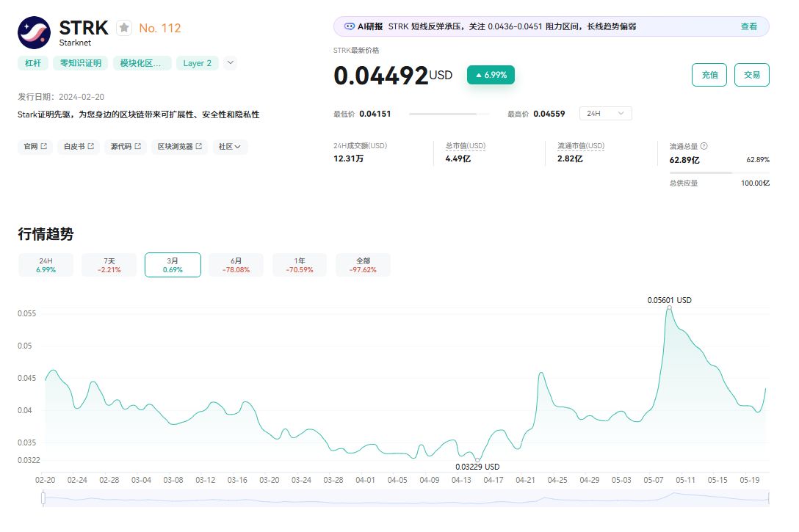Viewport: 799px width, 532px height.
Task: Switch chart to 全部 tab
Action: 363,265
